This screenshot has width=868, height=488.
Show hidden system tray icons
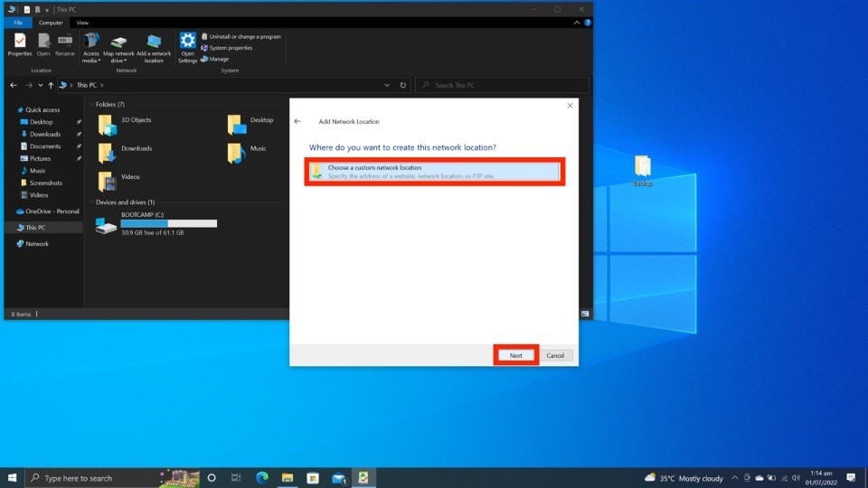pyautogui.click(x=734, y=478)
